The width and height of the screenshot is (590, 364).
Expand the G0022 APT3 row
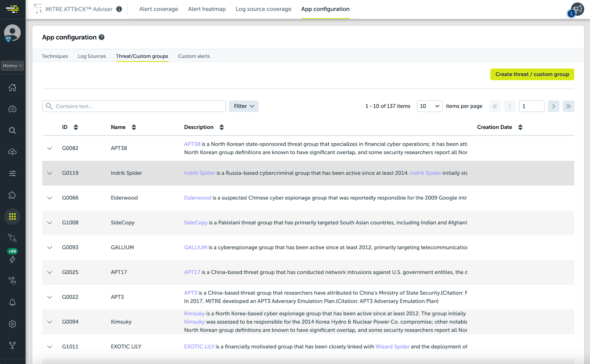(x=50, y=297)
